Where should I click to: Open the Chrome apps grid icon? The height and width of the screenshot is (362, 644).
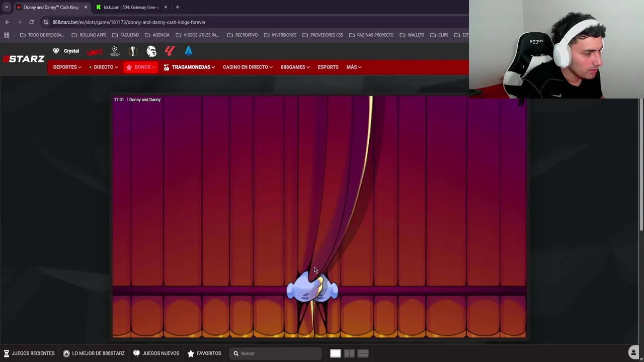(7, 35)
